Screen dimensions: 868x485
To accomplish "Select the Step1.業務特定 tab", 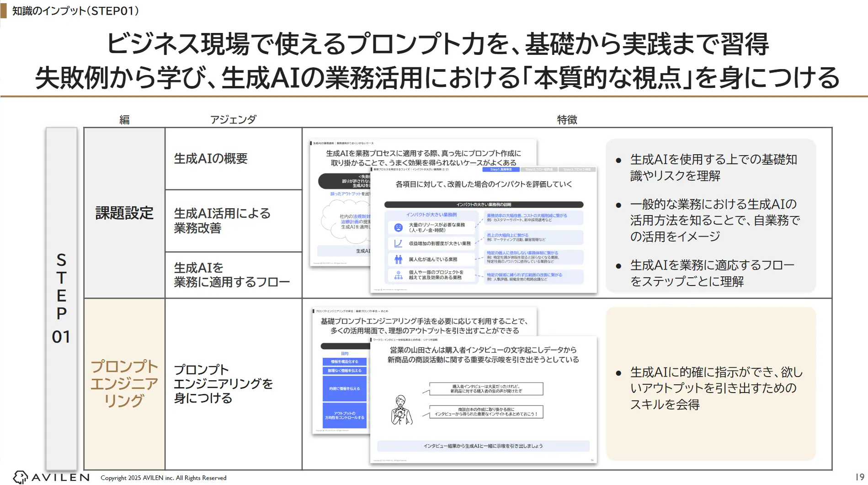I will click(x=501, y=169).
